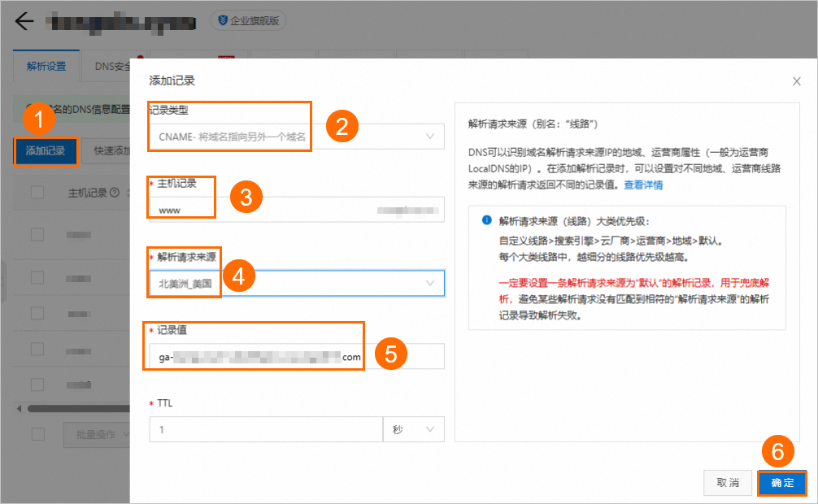Check the fourth record row checkbox
818x504 pixels.
tap(37, 349)
